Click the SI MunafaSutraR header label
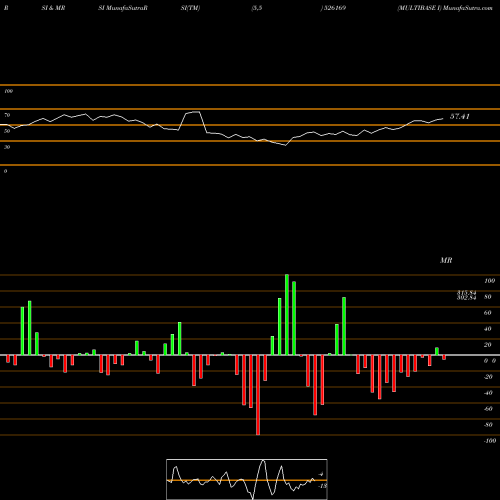Viewport: 500px width, 500px height. coord(123,8)
